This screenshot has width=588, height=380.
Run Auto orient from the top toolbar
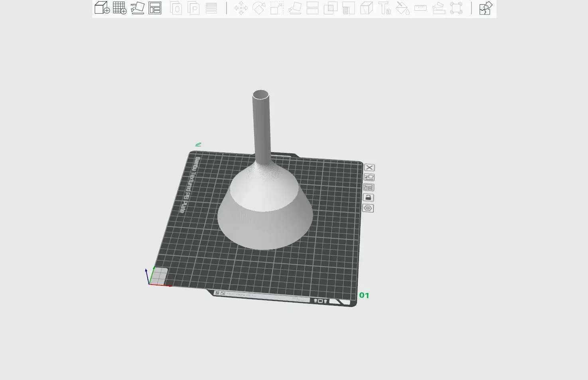[x=137, y=8]
